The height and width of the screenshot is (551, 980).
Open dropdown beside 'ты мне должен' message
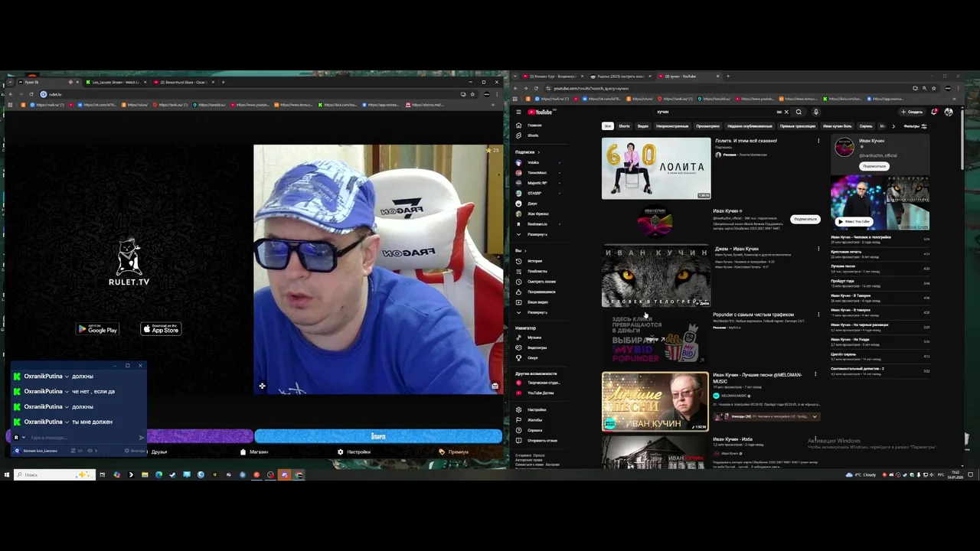[x=67, y=422]
